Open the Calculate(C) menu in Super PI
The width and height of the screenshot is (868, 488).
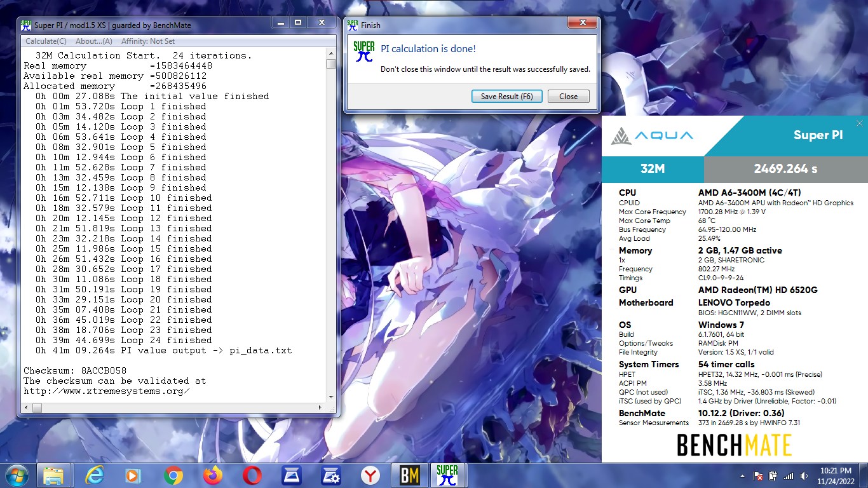click(46, 41)
